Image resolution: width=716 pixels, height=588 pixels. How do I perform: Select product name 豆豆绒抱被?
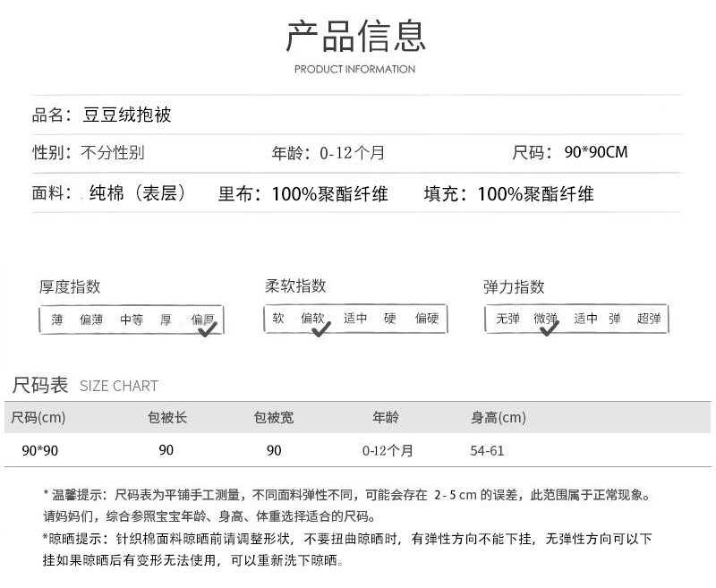click(126, 115)
